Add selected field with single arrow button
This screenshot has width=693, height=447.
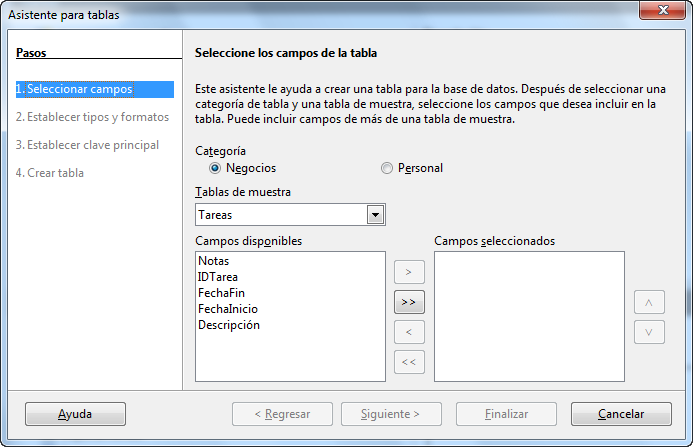click(x=409, y=272)
